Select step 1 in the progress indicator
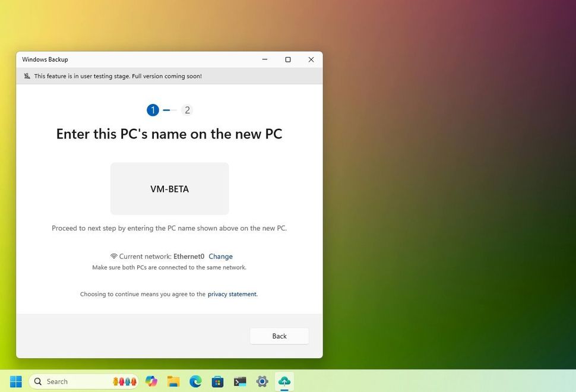The height and width of the screenshot is (392, 576). [x=153, y=110]
